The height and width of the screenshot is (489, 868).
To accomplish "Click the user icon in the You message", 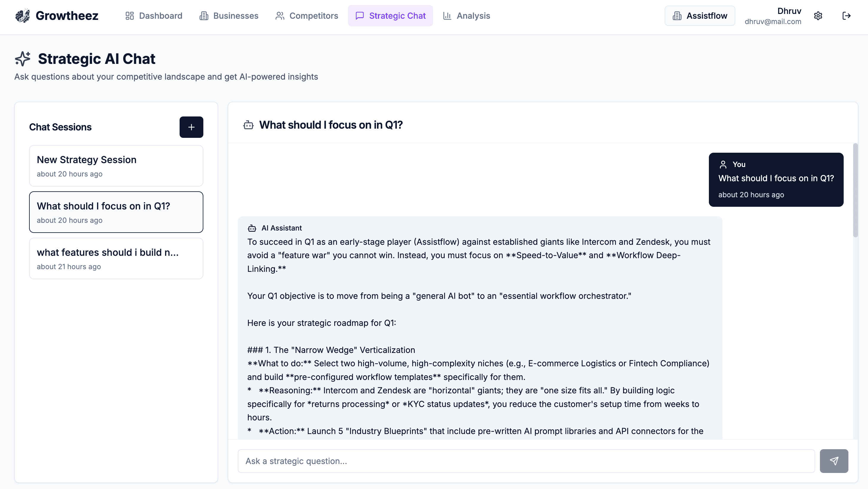I will click(723, 164).
